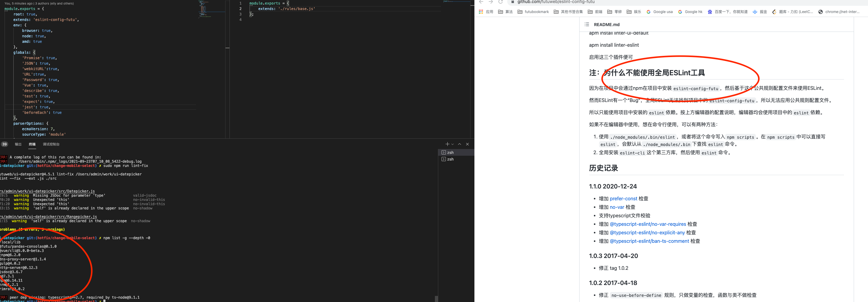Click the 'eslint-config-futu' extends string in editor
The width and height of the screenshot is (868, 302).
click(x=56, y=20)
